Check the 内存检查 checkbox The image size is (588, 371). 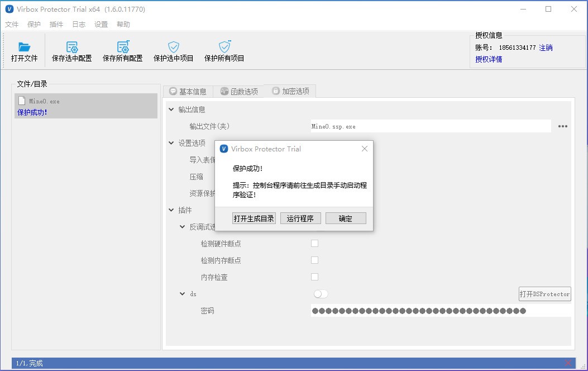coord(314,277)
